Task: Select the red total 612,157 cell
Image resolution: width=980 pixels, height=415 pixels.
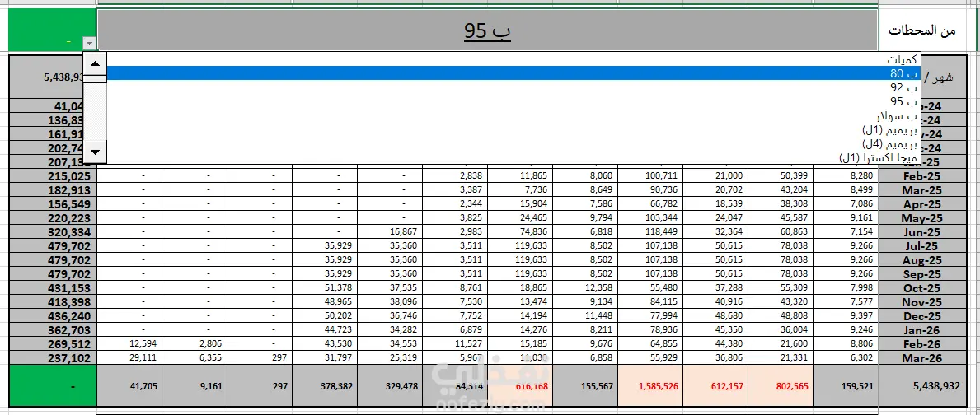Action: click(x=716, y=386)
